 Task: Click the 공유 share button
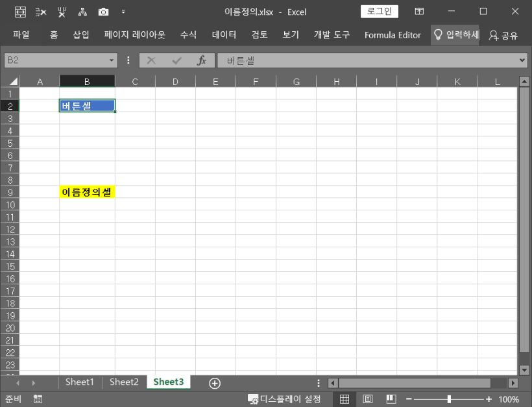click(503, 35)
